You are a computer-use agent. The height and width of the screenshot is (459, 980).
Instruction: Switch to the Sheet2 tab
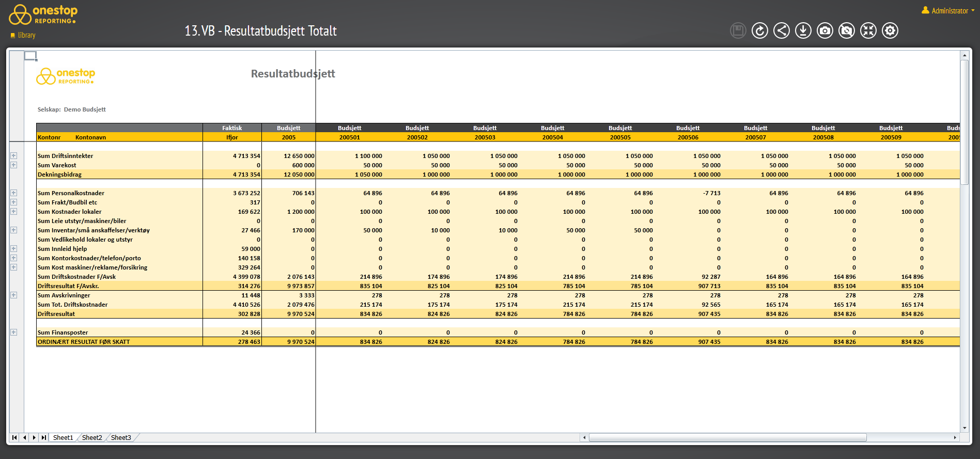[92, 437]
